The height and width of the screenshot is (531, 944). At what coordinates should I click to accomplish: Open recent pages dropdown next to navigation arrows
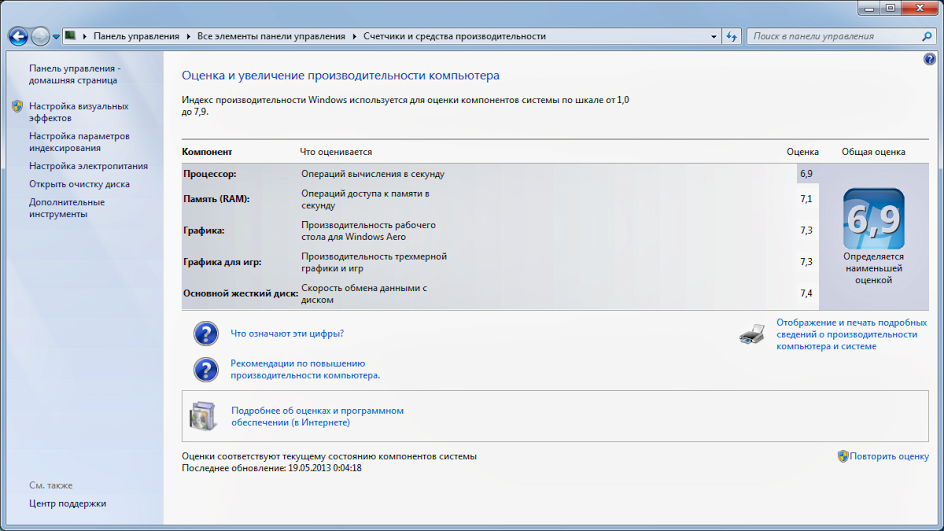55,37
